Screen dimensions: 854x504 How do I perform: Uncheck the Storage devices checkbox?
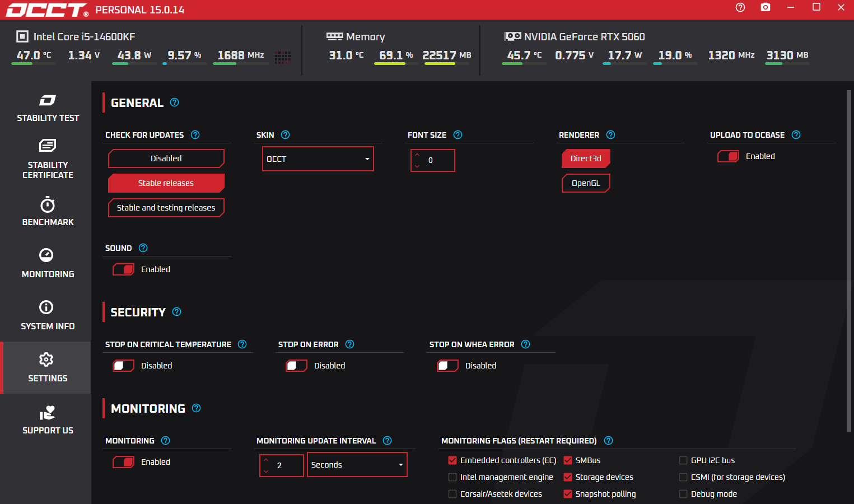click(x=568, y=477)
